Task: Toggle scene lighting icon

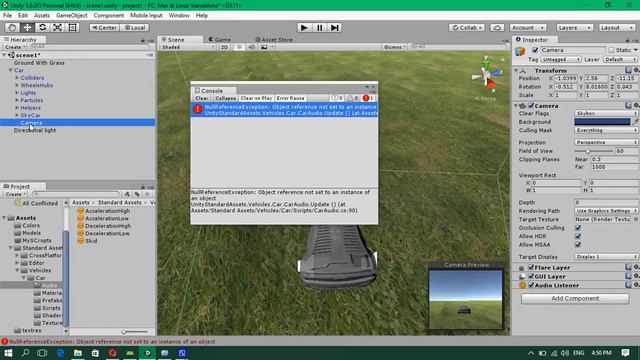Action: click(x=240, y=47)
